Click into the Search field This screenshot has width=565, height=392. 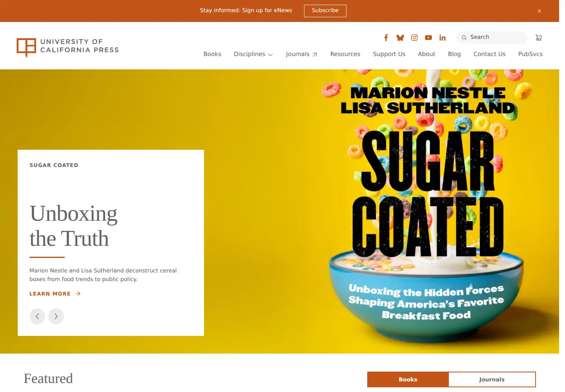492,37
